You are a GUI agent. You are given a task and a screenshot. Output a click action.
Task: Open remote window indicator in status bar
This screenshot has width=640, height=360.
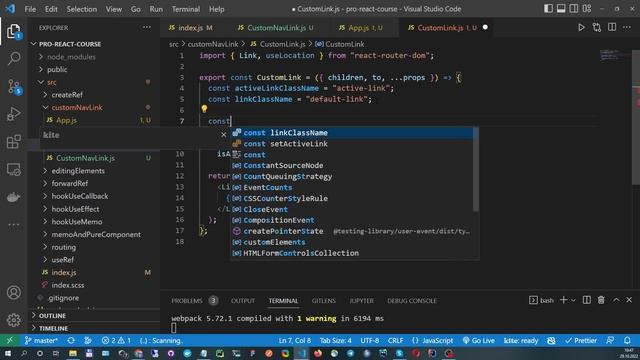point(9,340)
